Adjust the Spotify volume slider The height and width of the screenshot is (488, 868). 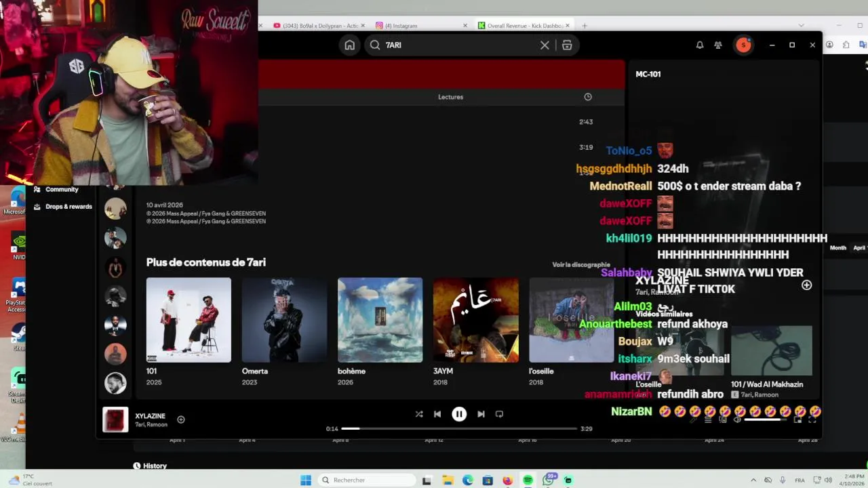[765, 420]
